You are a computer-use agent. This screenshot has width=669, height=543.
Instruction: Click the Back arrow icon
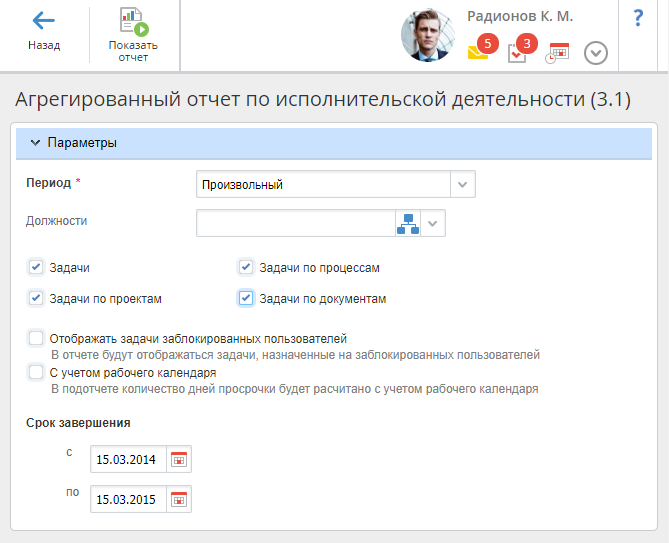pyautogui.click(x=43, y=21)
